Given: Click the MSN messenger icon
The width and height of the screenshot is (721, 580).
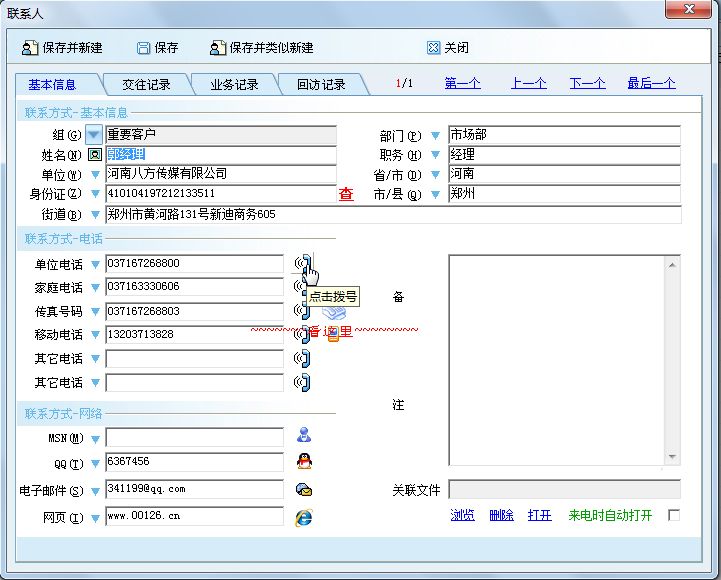Looking at the screenshot, I should pos(303,435).
